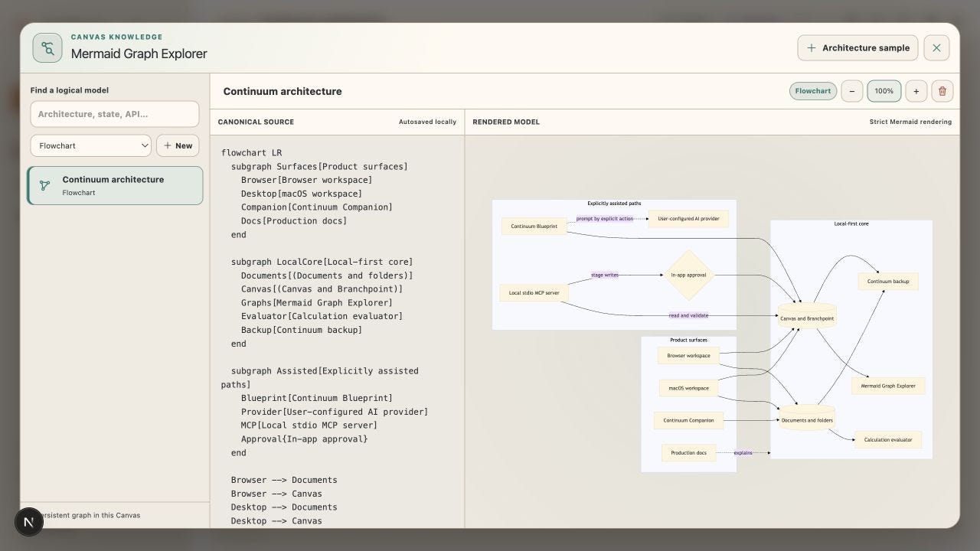Select the Continuum Blueprint node

coord(534,227)
